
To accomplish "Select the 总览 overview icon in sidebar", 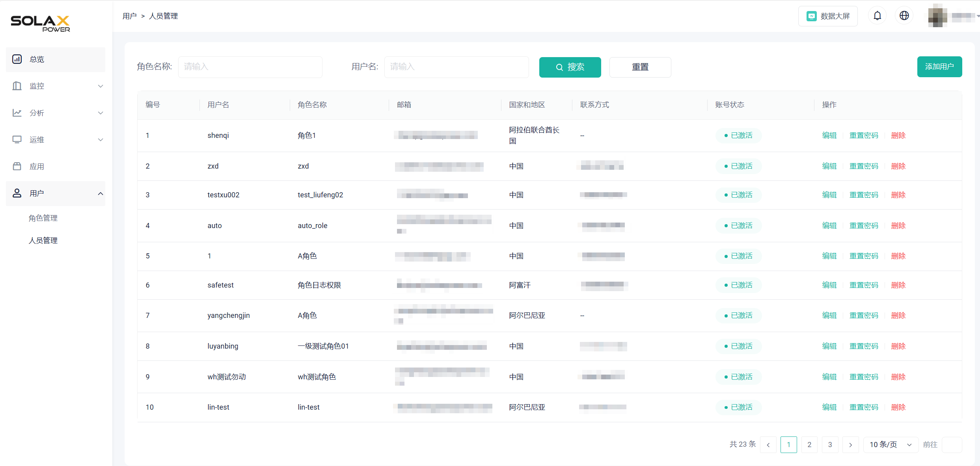I will click(17, 59).
